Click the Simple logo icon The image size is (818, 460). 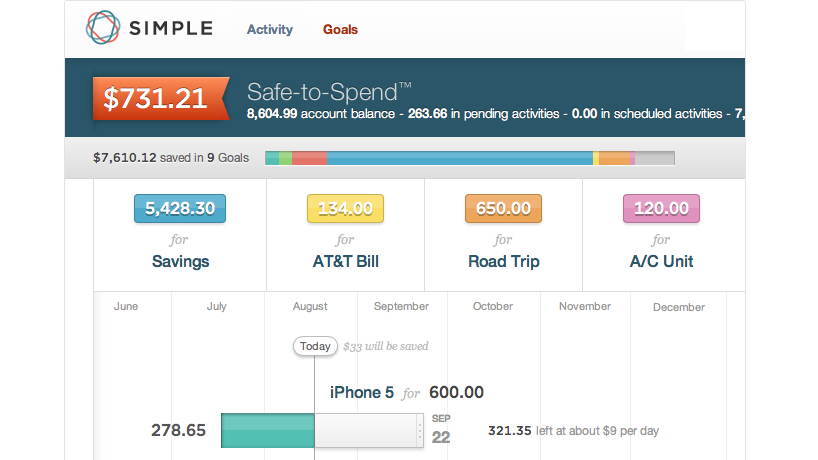pyautogui.click(x=103, y=27)
